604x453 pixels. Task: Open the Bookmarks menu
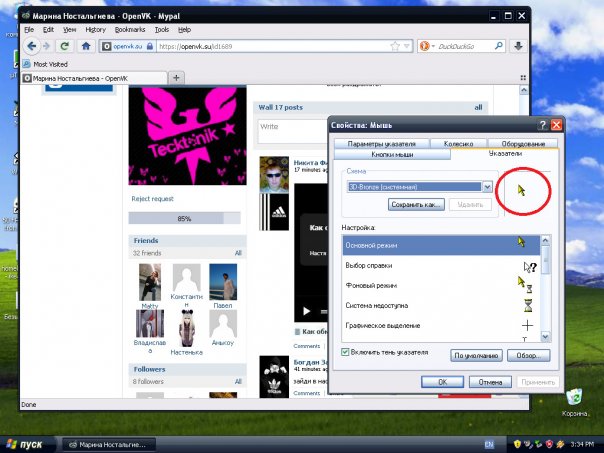130,30
